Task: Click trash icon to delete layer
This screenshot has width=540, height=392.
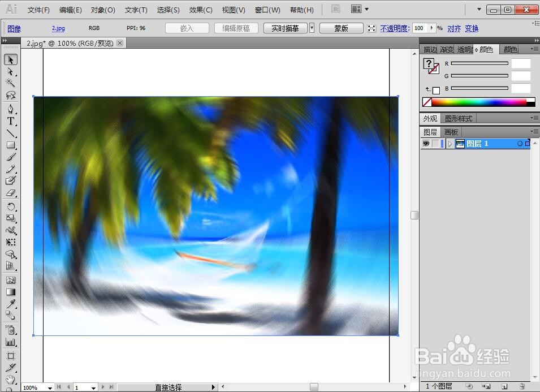Action: point(522,386)
